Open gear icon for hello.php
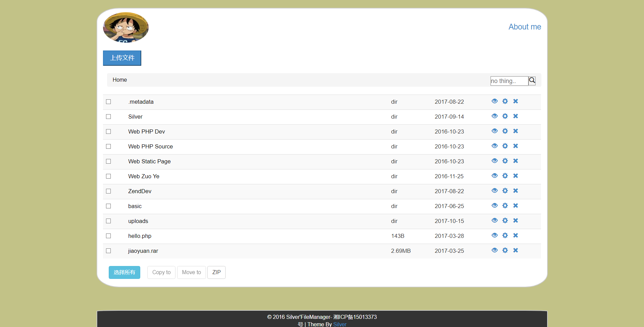Screen dimensions: 644x327 (x=505, y=236)
